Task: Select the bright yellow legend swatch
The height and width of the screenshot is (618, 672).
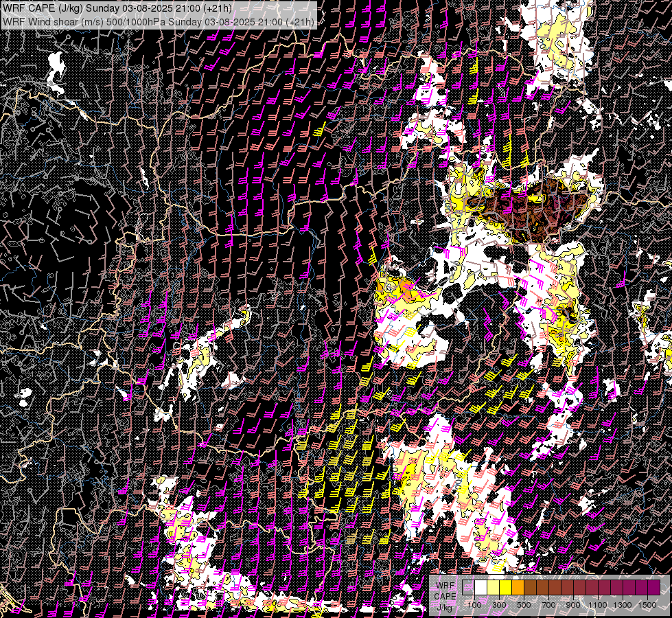Action: point(506,587)
